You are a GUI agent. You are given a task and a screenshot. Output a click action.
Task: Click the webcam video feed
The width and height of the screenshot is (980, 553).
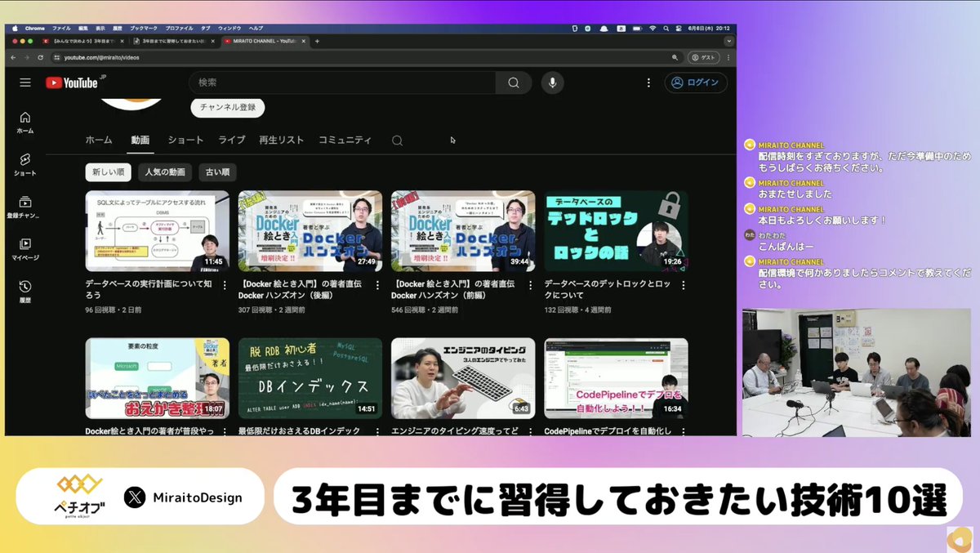coord(855,372)
